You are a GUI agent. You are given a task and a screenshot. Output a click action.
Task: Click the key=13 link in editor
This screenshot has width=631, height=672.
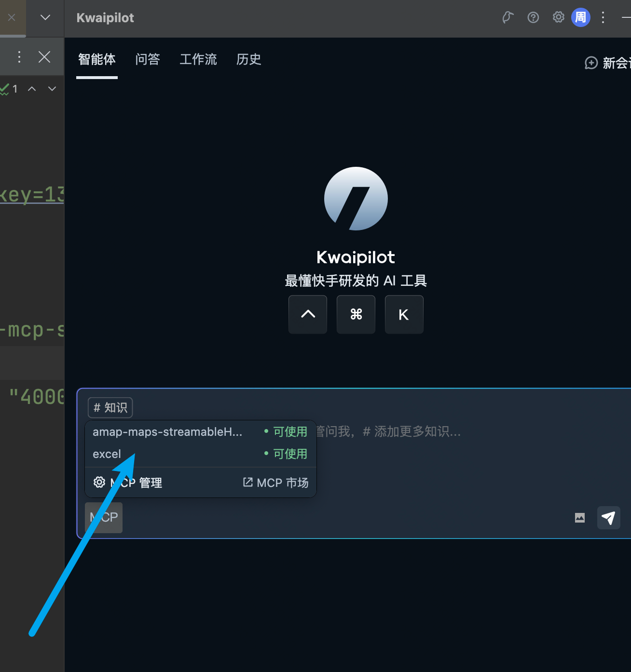click(32, 195)
